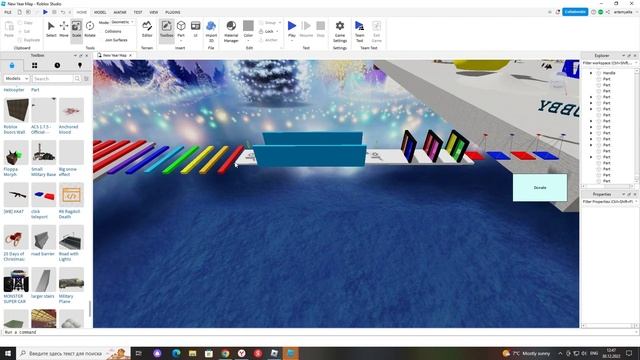640x360 pixels.
Task: Click the Toolbox vertical scrollbar
Action: [90, 309]
